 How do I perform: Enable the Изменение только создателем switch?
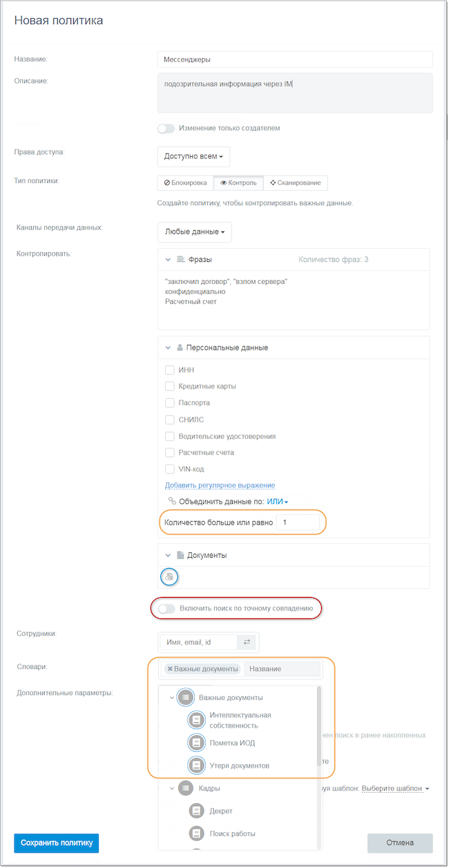(166, 128)
